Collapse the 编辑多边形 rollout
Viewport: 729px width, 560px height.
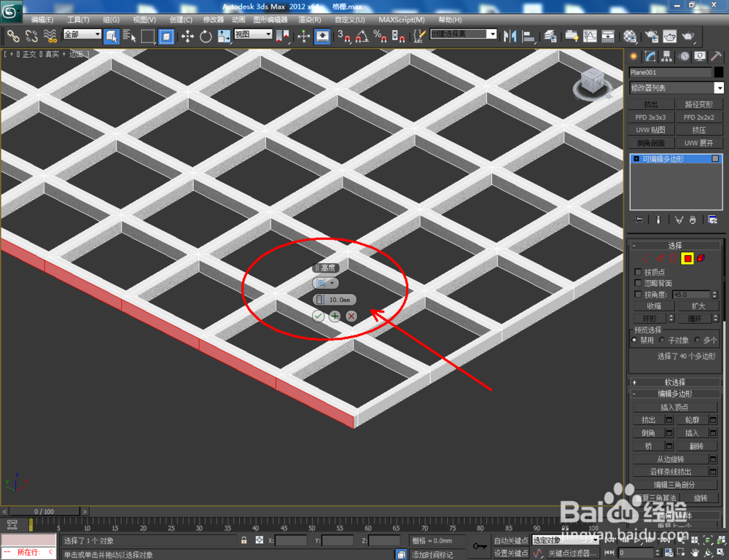[x=674, y=394]
